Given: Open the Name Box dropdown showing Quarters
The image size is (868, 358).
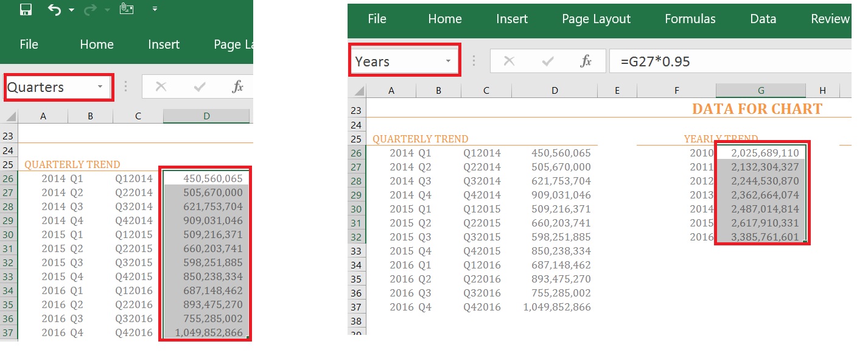Looking at the screenshot, I should (100, 87).
